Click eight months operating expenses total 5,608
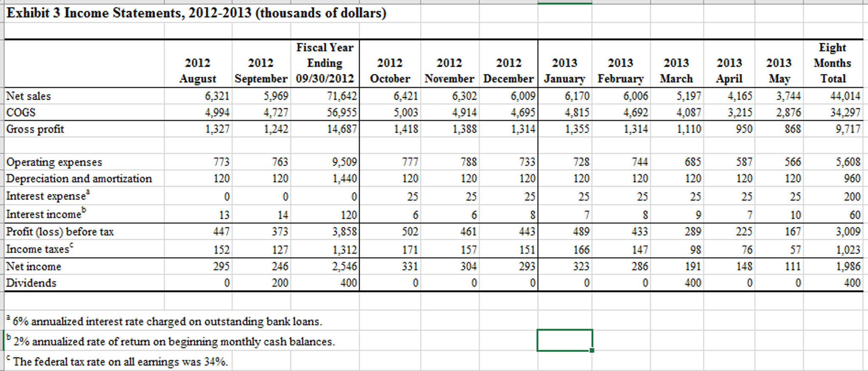 pyautogui.click(x=848, y=162)
